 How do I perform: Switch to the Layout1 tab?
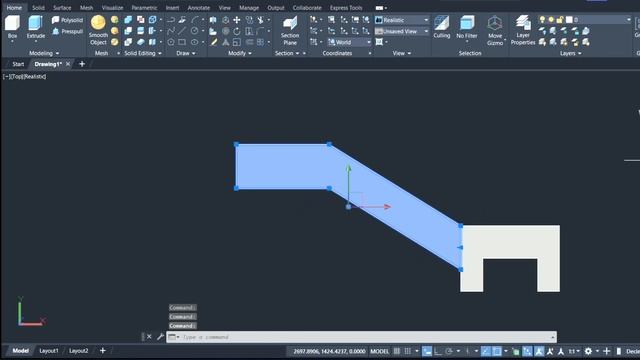49,351
